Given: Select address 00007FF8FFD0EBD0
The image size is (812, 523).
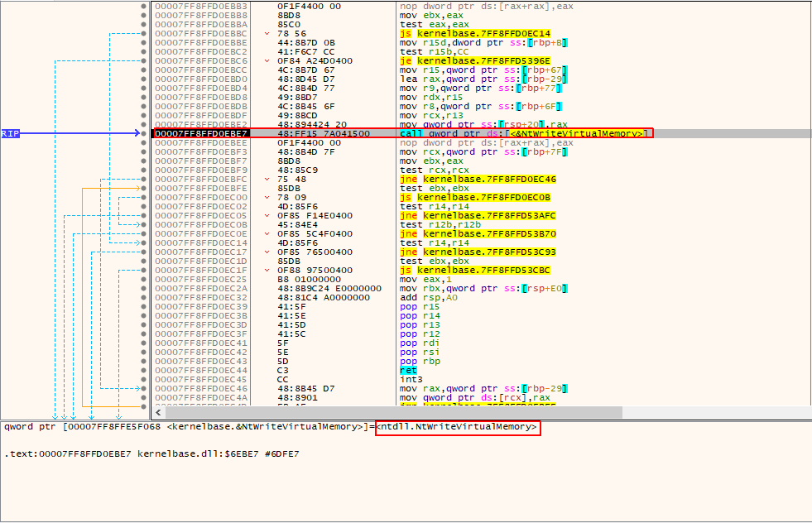Looking at the screenshot, I should point(201,79).
